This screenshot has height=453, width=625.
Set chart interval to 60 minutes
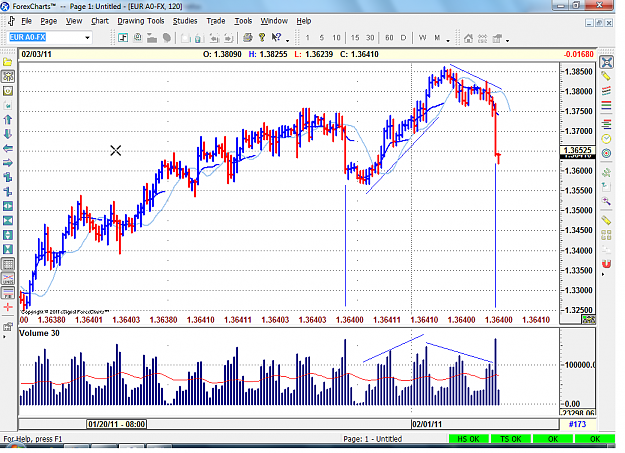389,38
